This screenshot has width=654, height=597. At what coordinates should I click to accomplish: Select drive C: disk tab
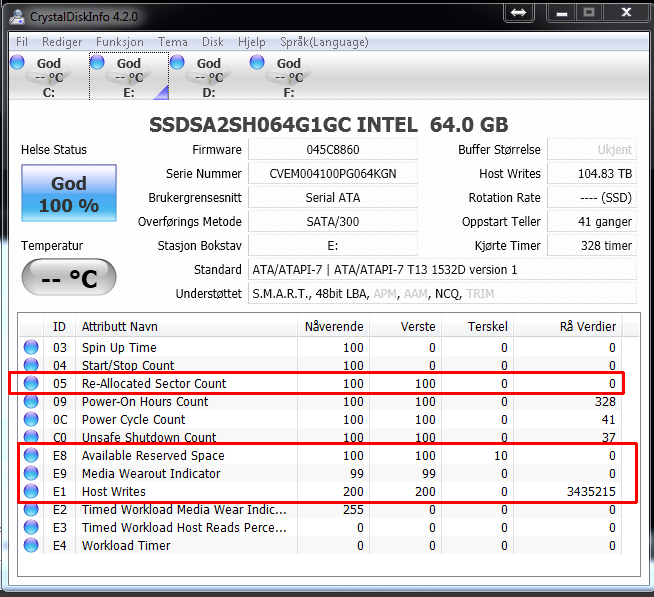(x=48, y=76)
